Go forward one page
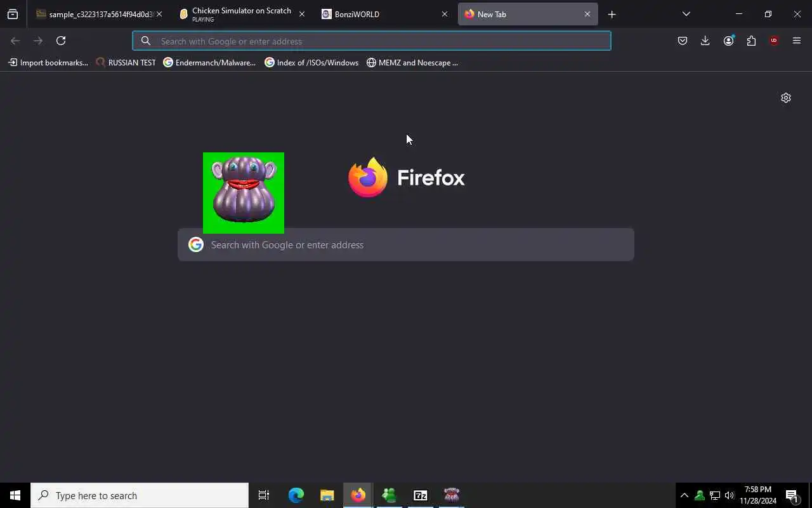812x508 pixels. pos(38,41)
